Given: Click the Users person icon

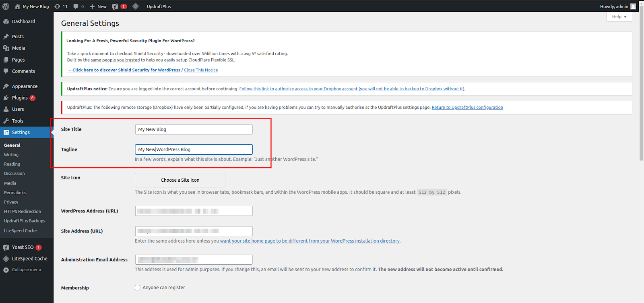Looking at the screenshot, I should pos(6,109).
